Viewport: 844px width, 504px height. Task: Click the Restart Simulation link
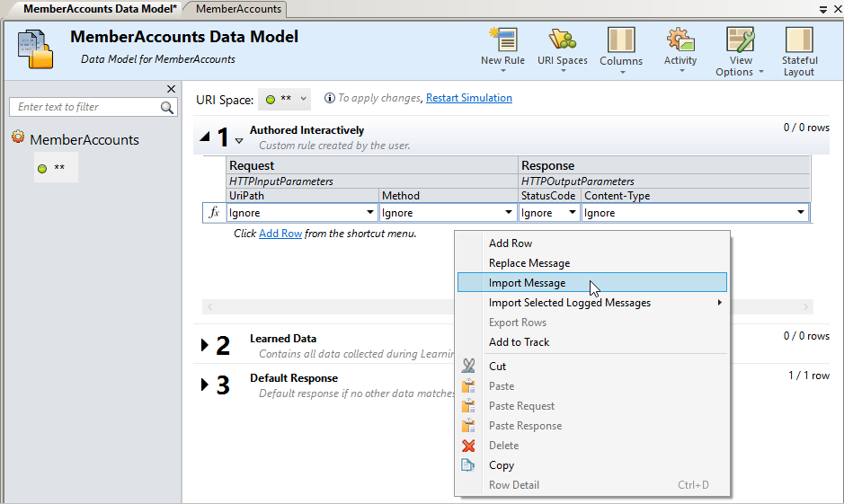point(468,98)
